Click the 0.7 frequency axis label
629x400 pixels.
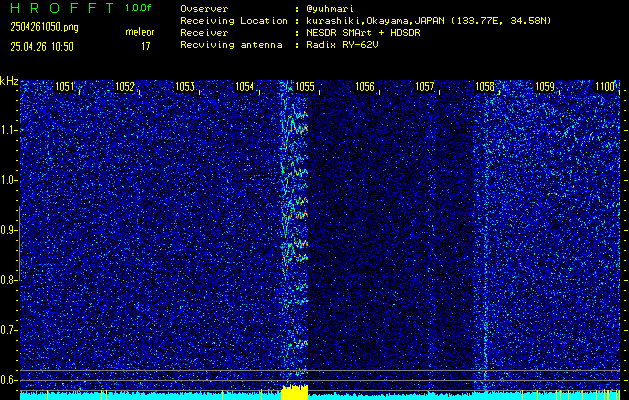tap(7, 330)
